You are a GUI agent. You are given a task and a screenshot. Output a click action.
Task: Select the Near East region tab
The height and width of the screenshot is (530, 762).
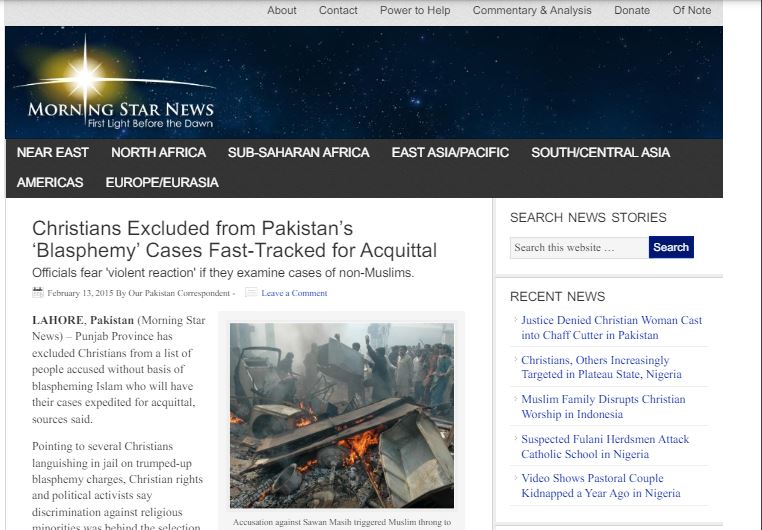(x=52, y=153)
